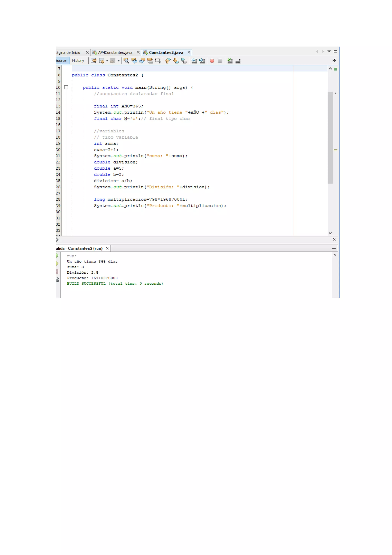392x555 pixels.
Task: Minimize the output window
Action: (334, 248)
